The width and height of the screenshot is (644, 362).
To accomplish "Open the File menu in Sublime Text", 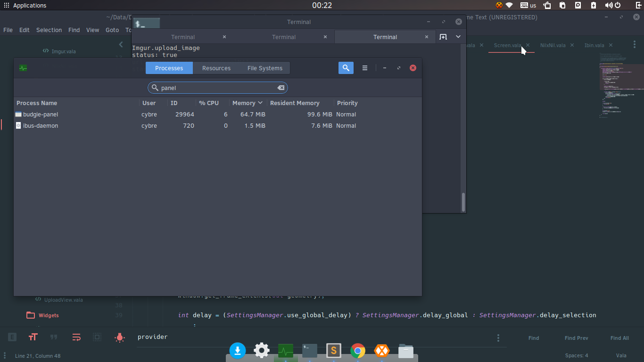I will tap(8, 30).
